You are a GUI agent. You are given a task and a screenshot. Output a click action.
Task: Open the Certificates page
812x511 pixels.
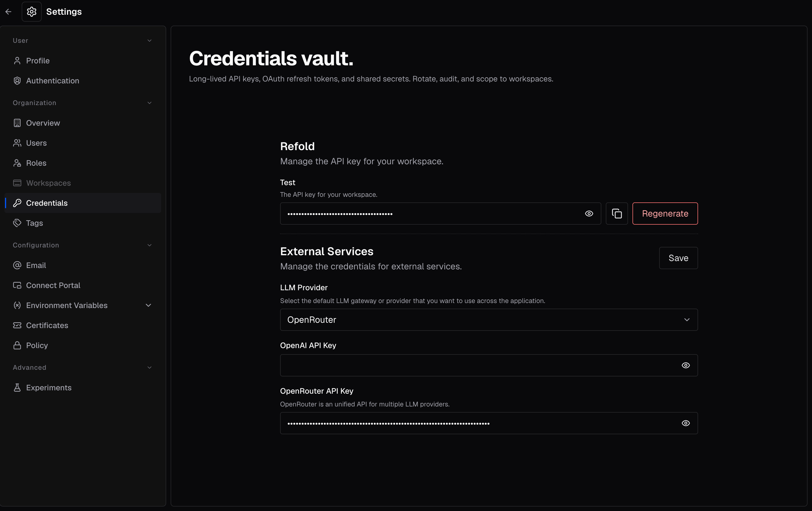(83, 325)
